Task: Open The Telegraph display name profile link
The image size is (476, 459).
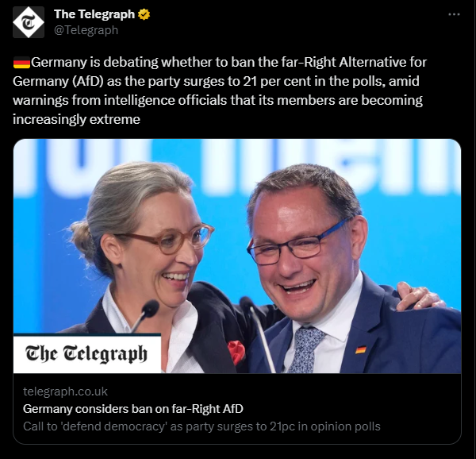Action: [x=94, y=14]
